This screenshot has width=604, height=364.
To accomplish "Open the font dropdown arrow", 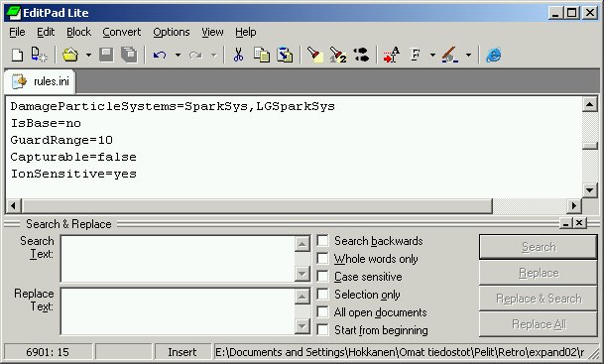I will tap(432, 56).
